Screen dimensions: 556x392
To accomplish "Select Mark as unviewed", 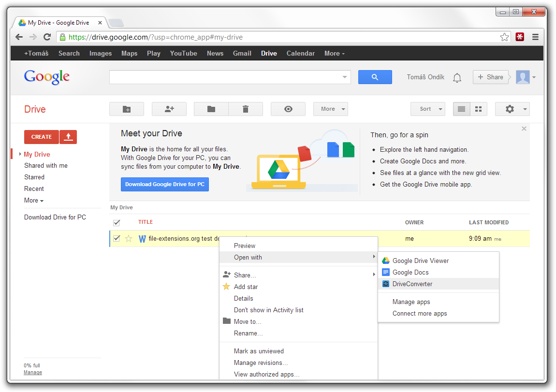I will point(299,351).
